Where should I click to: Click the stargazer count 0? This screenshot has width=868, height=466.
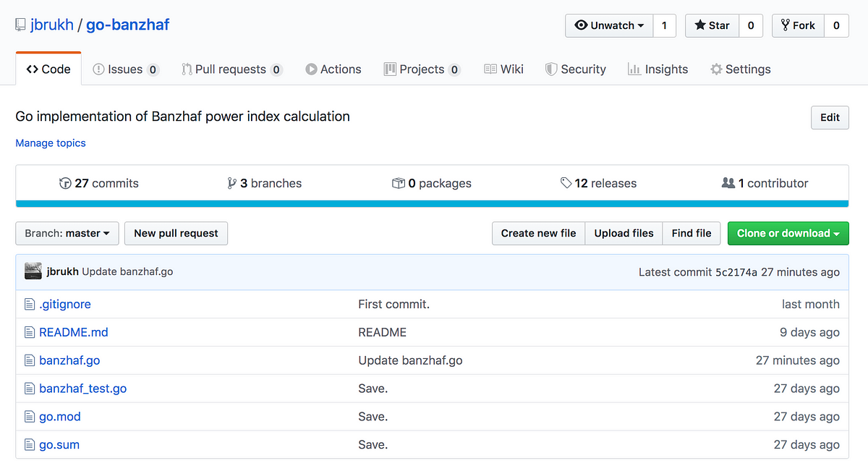point(751,25)
